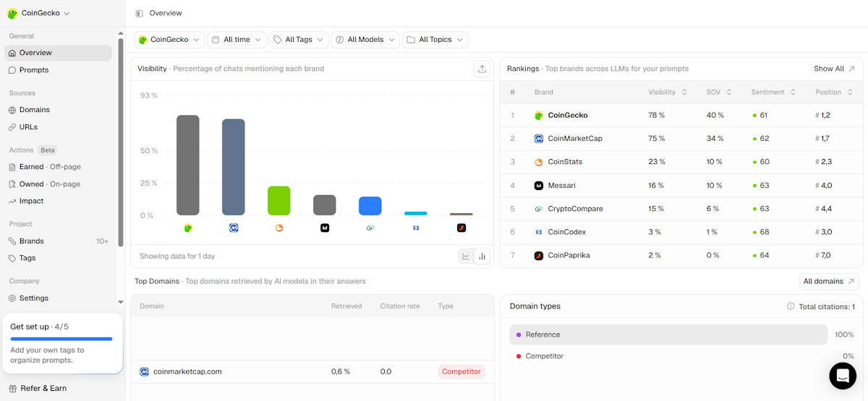The height and width of the screenshot is (401, 868).
Task: Click the CryptoCompare logo under the chart
Action: pos(370,228)
